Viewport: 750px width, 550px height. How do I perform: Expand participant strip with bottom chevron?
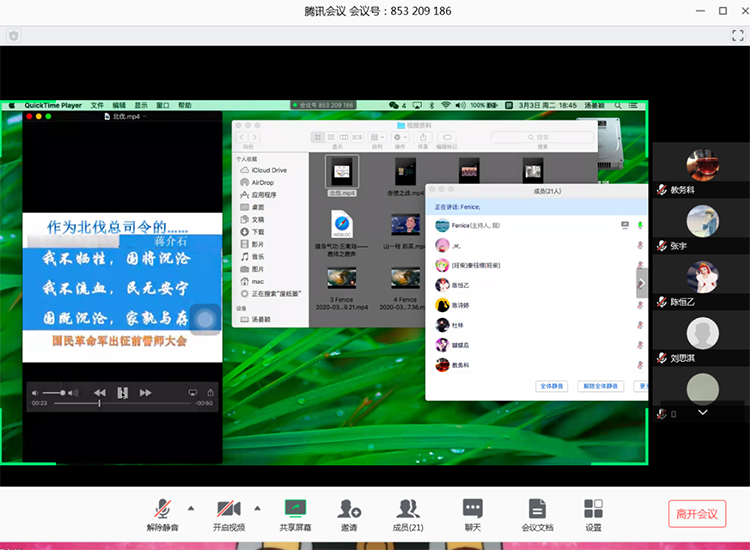[702, 412]
